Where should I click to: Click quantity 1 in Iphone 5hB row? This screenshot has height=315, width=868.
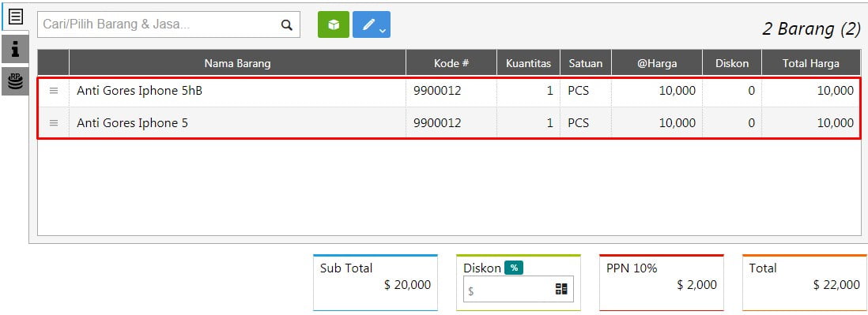pyautogui.click(x=549, y=91)
